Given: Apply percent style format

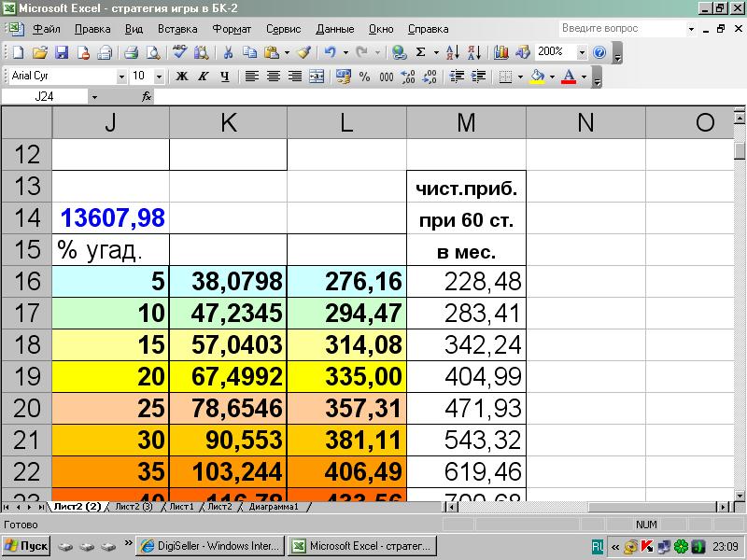Looking at the screenshot, I should click(364, 77).
